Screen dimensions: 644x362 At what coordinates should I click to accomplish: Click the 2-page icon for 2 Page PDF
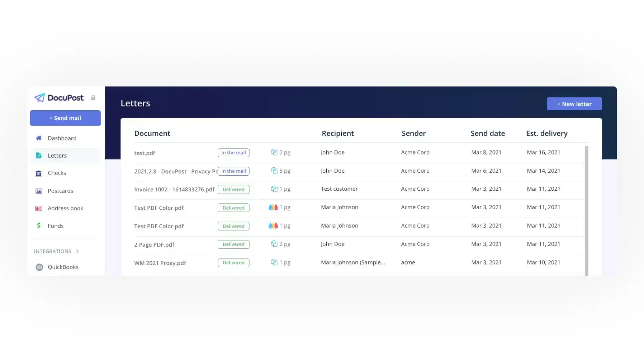pos(273,244)
